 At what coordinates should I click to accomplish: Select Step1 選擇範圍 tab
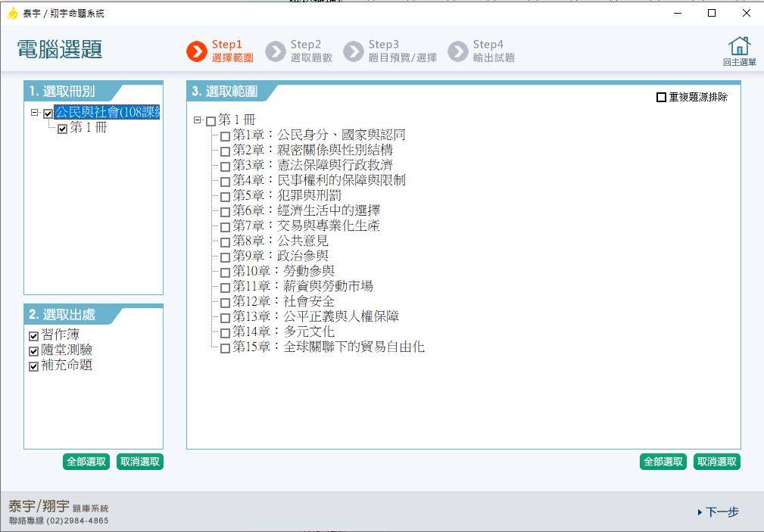(x=232, y=51)
